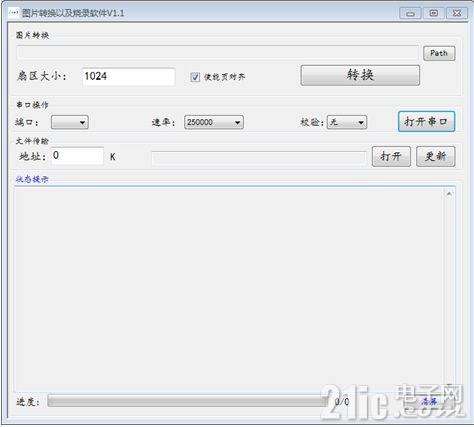The image size is (474, 427).
Task: Click the 打开 file open button
Action: click(391, 156)
